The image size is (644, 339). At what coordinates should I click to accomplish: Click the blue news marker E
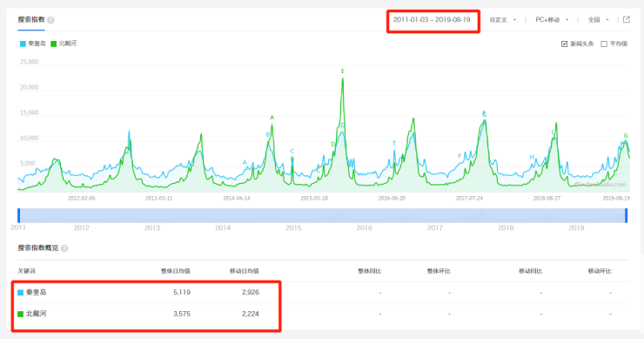click(394, 143)
